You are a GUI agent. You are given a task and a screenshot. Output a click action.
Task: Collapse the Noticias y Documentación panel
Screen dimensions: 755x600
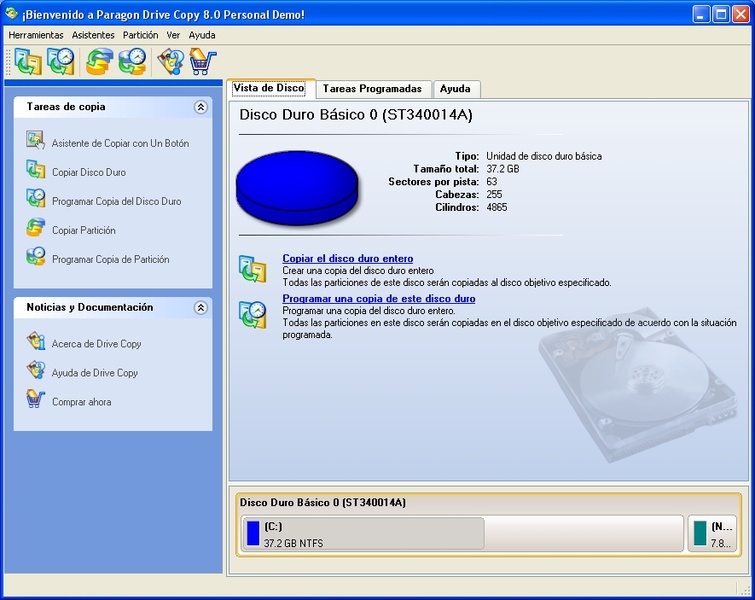201,308
